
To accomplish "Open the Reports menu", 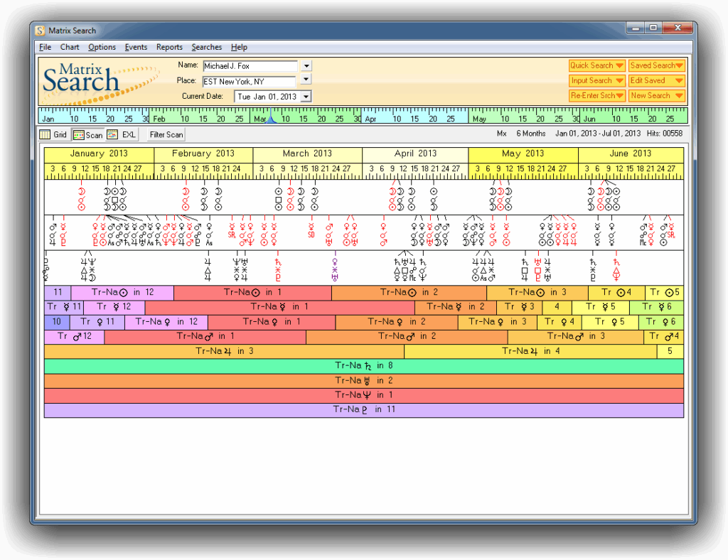I will pos(169,47).
